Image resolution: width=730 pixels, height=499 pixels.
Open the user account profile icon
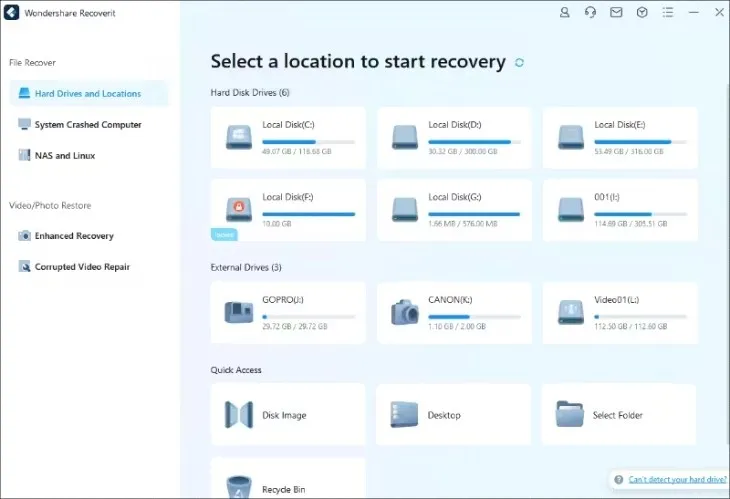565,13
